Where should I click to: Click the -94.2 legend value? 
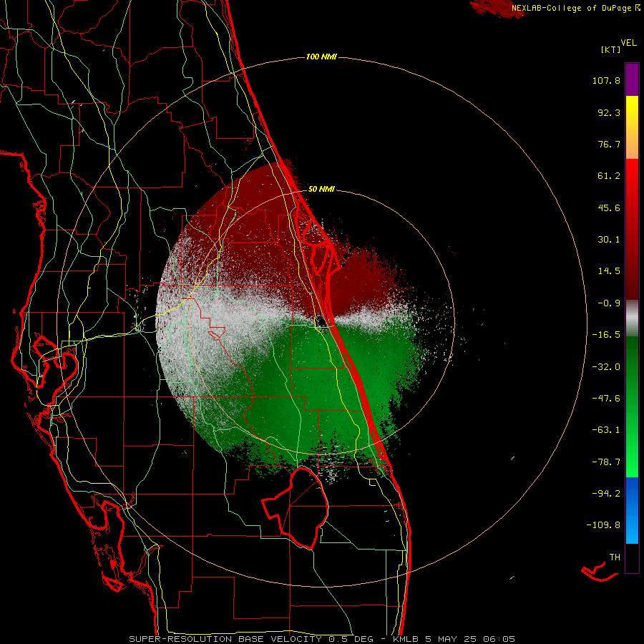pyautogui.click(x=606, y=494)
